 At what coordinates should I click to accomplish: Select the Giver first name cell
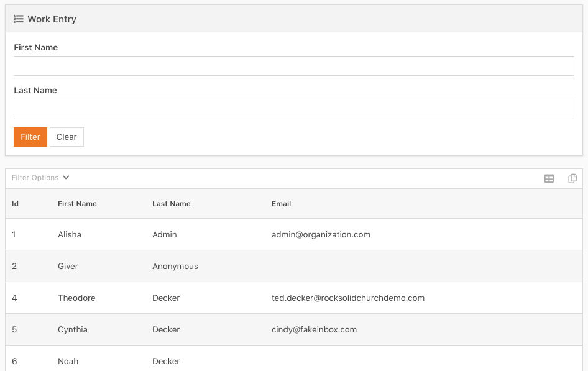[68, 266]
